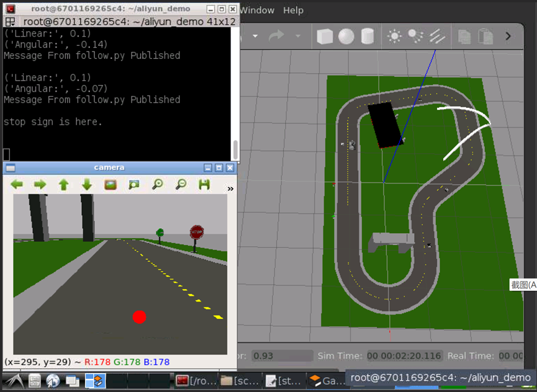The width and height of the screenshot is (537, 392).
Task: Add a directional light in Gazebo
Action: coord(437,36)
